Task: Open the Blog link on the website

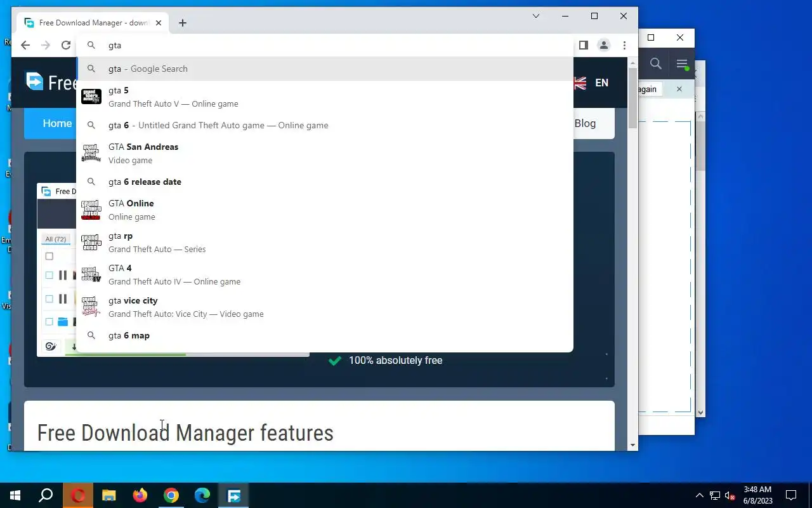Action: 585,123
